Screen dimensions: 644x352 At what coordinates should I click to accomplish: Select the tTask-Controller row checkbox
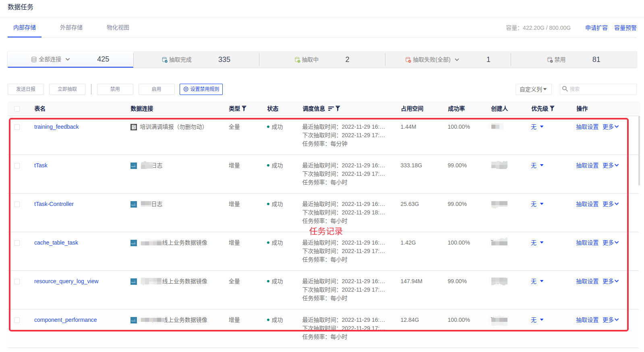[17, 204]
